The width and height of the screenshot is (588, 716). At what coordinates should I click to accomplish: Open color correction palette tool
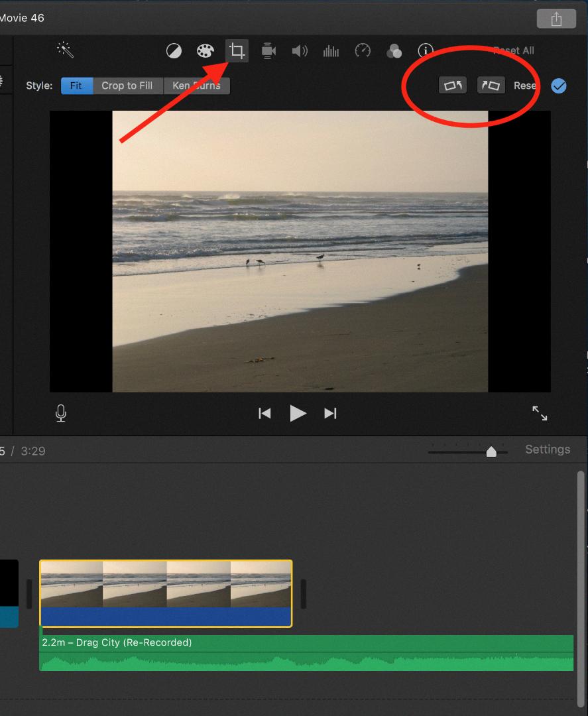coord(206,51)
